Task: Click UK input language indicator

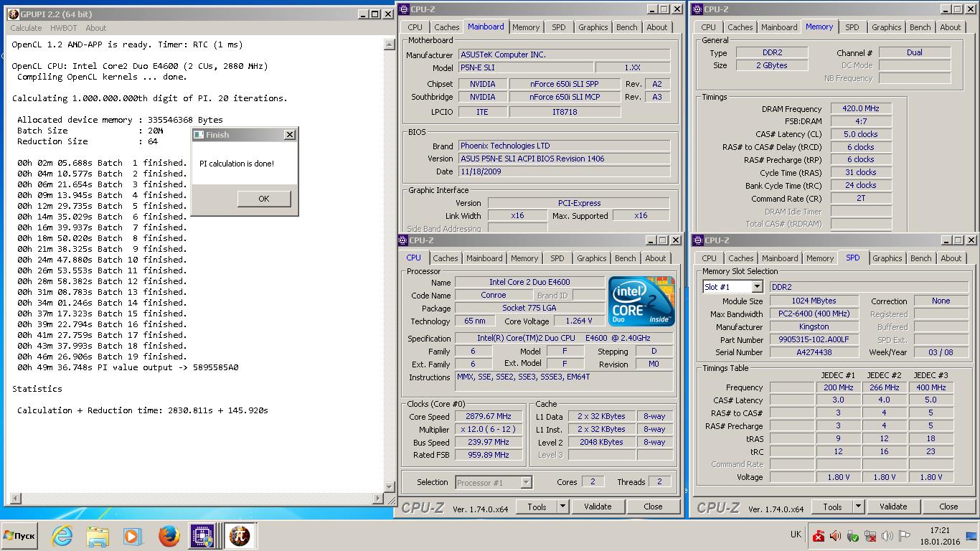Action: coord(796,534)
